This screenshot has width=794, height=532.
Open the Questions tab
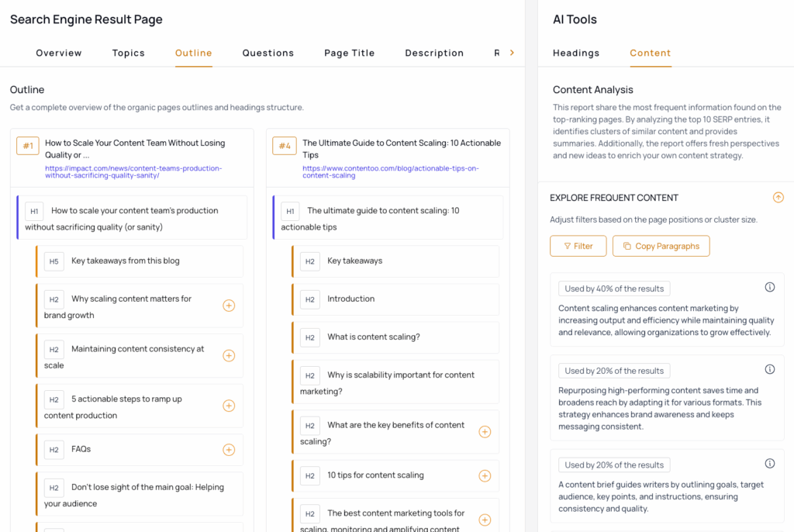click(268, 53)
